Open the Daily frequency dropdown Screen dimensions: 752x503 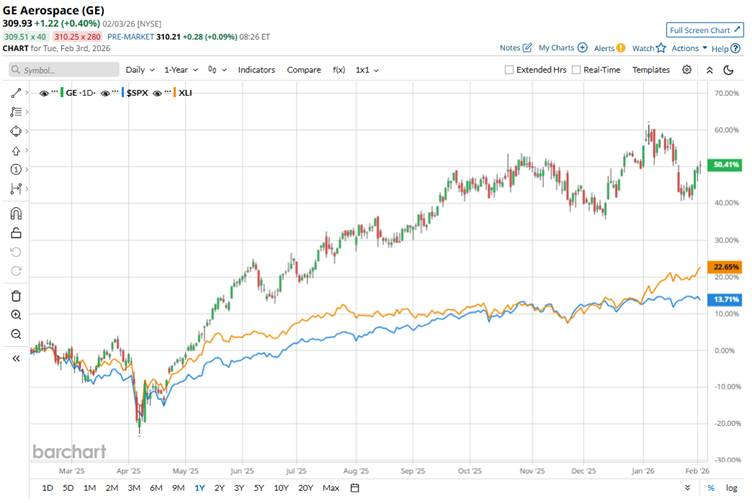(139, 70)
